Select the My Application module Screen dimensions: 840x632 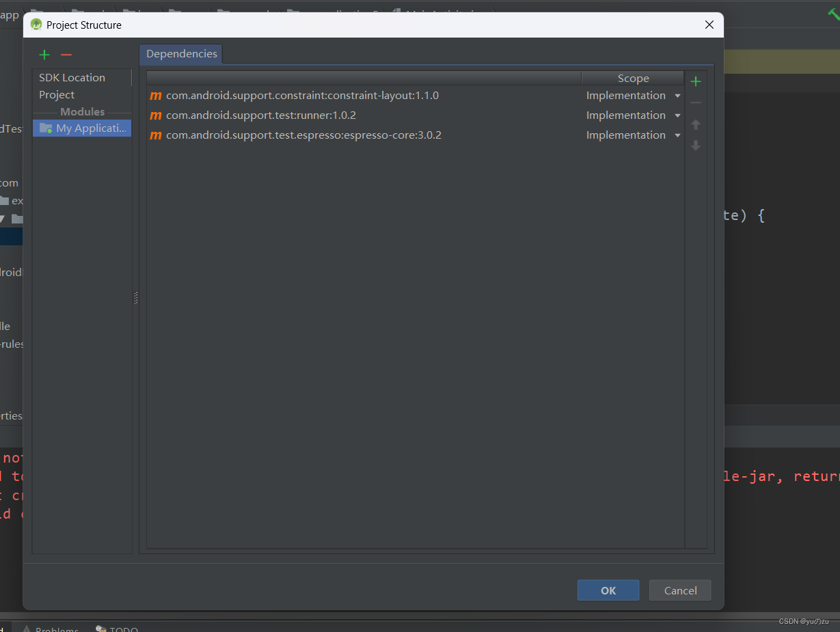pyautogui.click(x=81, y=128)
